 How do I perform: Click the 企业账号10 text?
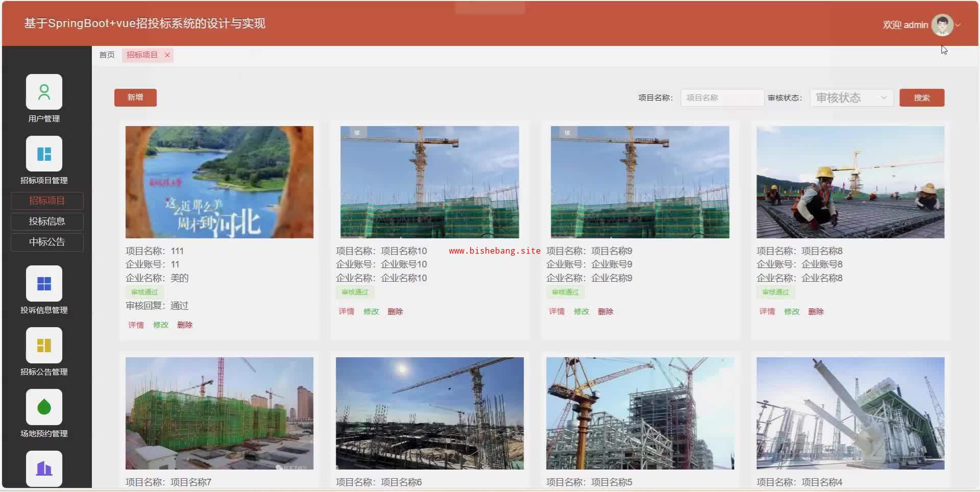[404, 264]
